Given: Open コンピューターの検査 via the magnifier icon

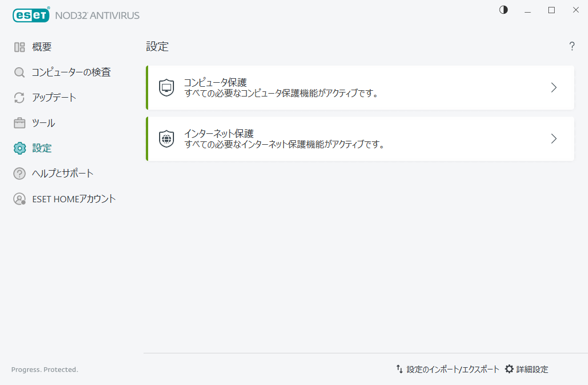Looking at the screenshot, I should (19, 72).
